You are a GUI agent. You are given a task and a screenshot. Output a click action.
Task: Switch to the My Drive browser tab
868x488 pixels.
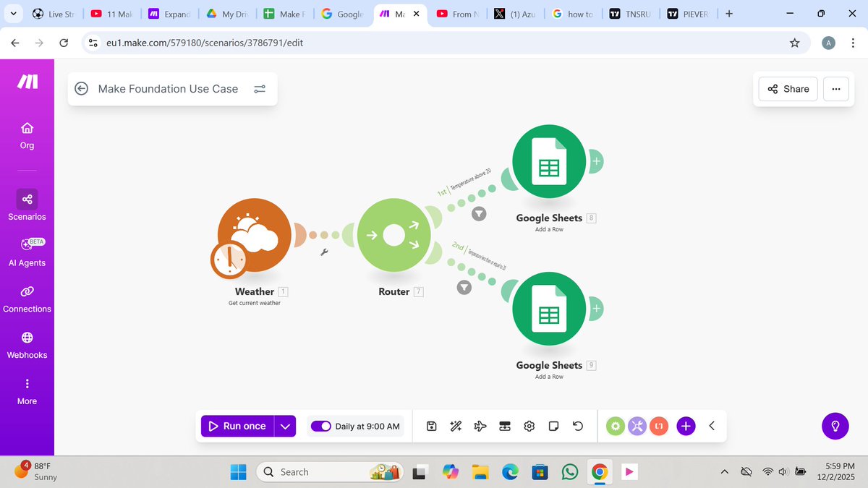[x=226, y=14]
